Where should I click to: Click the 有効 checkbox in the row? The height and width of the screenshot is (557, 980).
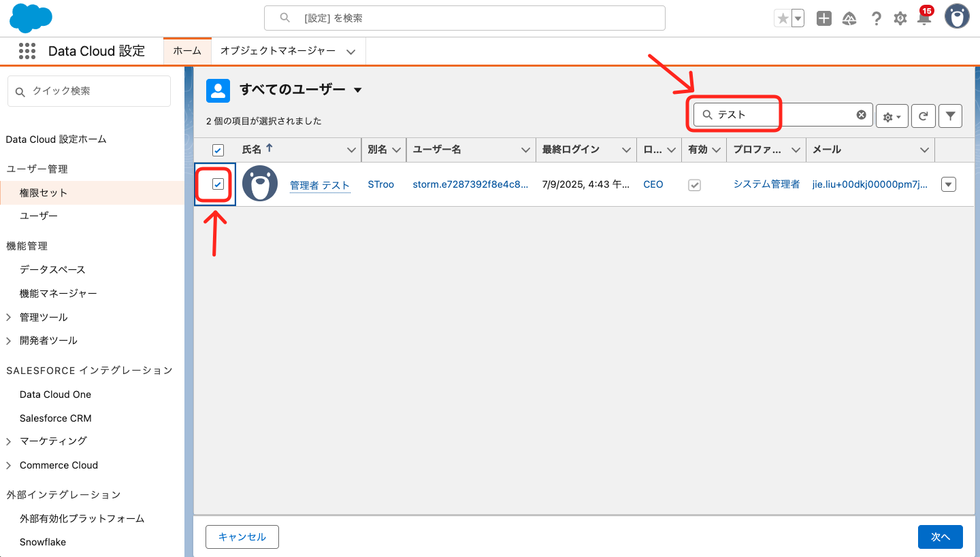pos(694,184)
